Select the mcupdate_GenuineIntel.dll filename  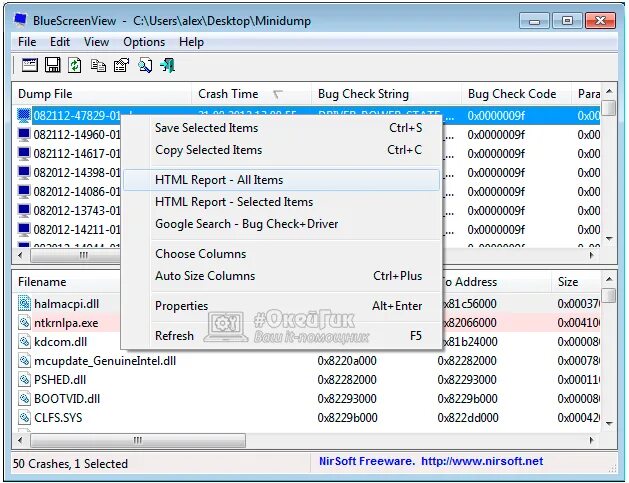point(105,361)
